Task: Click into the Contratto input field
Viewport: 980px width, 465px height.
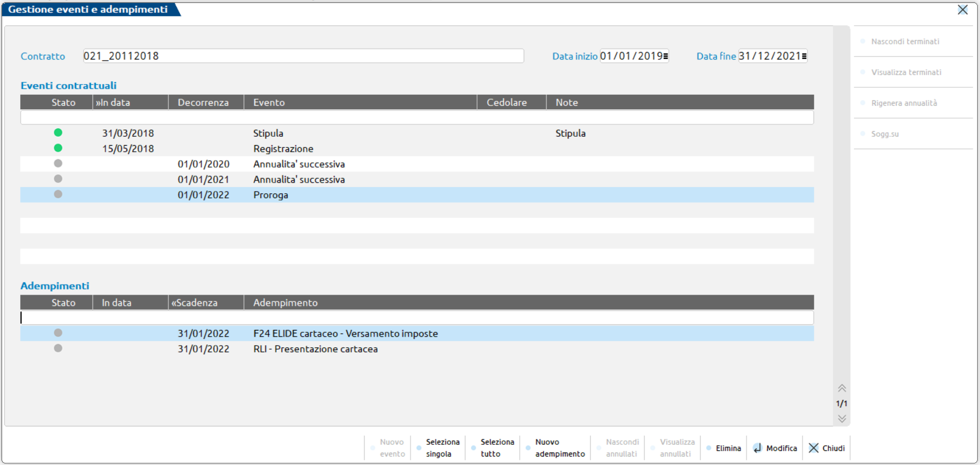Action: (x=303, y=56)
